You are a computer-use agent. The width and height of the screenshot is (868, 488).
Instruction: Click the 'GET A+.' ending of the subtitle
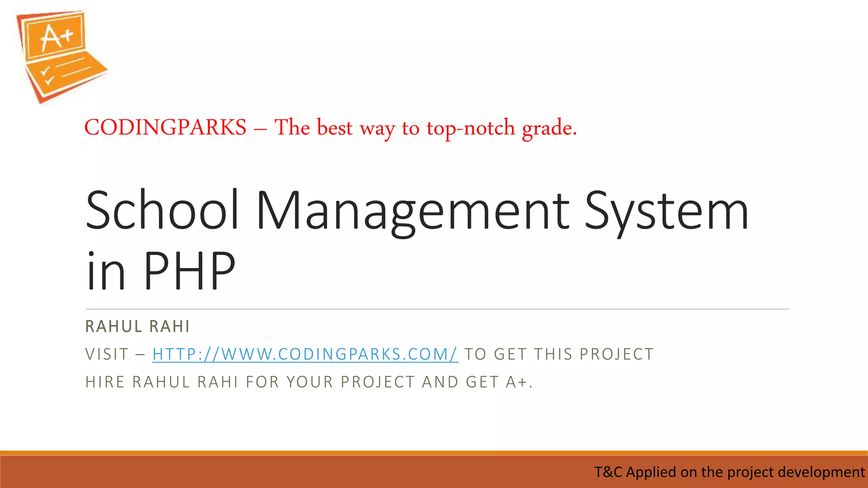click(499, 382)
